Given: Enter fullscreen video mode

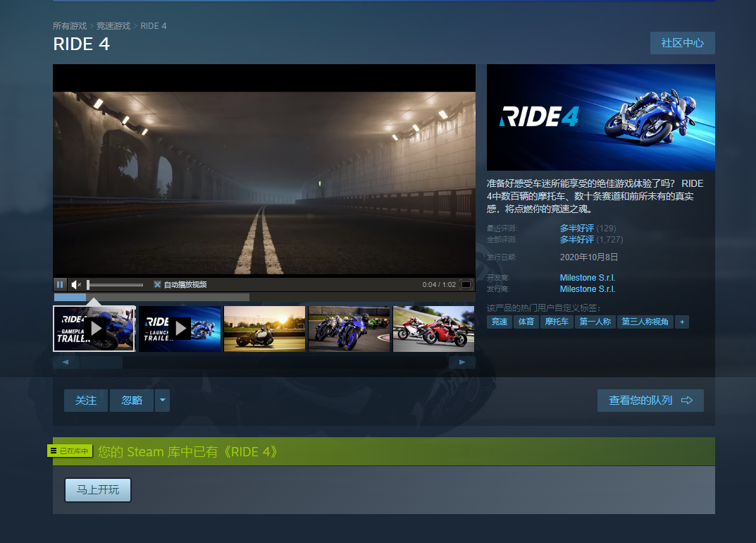Looking at the screenshot, I should pyautogui.click(x=466, y=285).
